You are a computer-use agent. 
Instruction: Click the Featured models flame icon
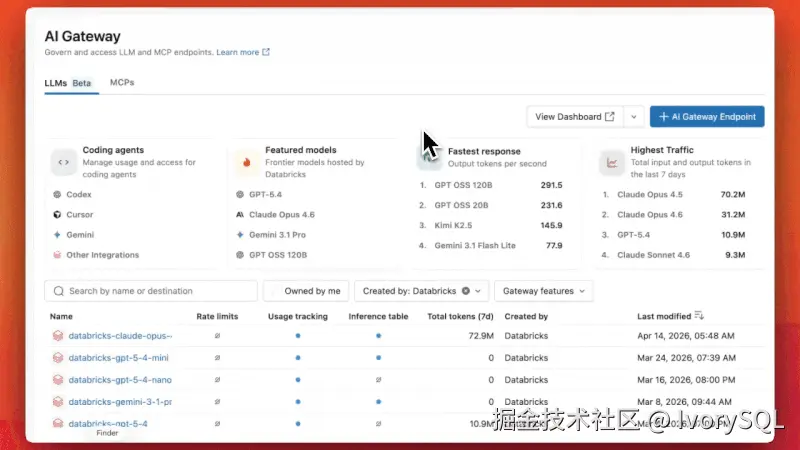(x=246, y=162)
